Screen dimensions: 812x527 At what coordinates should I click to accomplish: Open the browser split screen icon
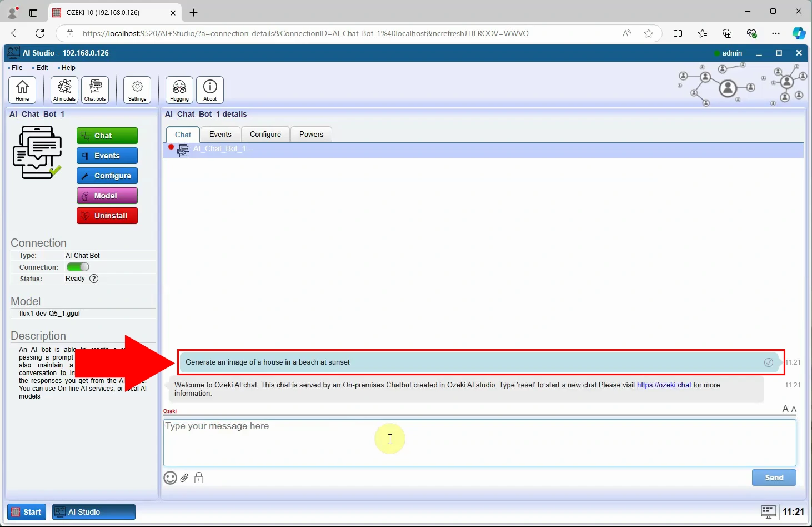point(678,33)
